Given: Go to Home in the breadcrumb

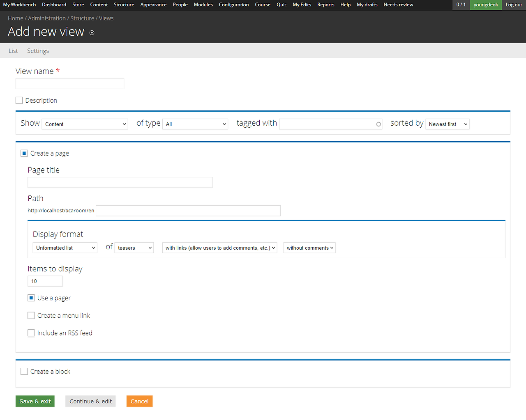Looking at the screenshot, I should [16, 18].
